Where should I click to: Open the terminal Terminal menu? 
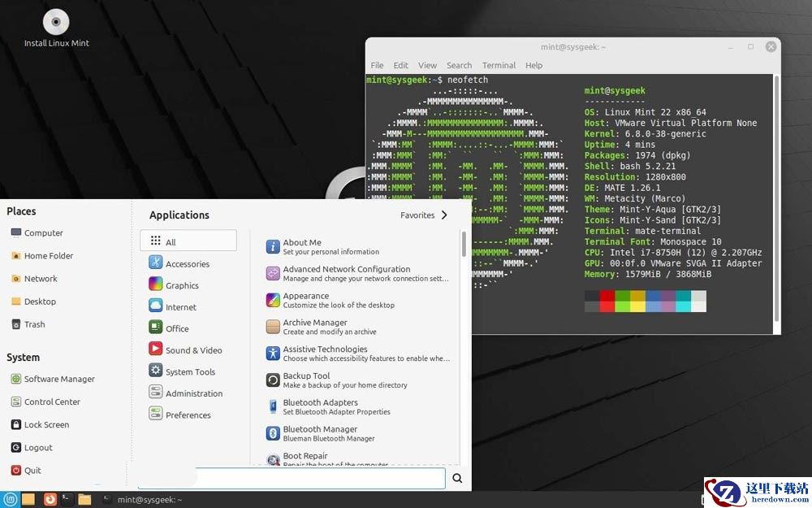click(x=499, y=65)
